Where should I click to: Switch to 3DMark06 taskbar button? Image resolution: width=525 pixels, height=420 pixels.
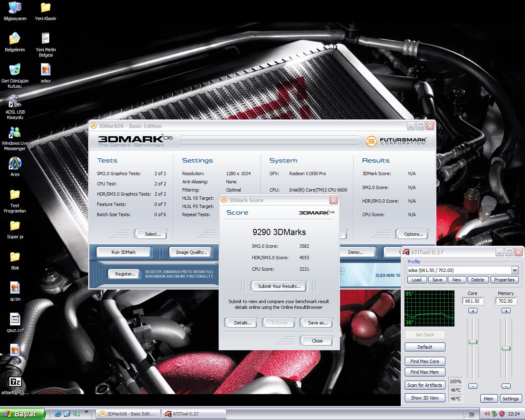tap(128, 414)
